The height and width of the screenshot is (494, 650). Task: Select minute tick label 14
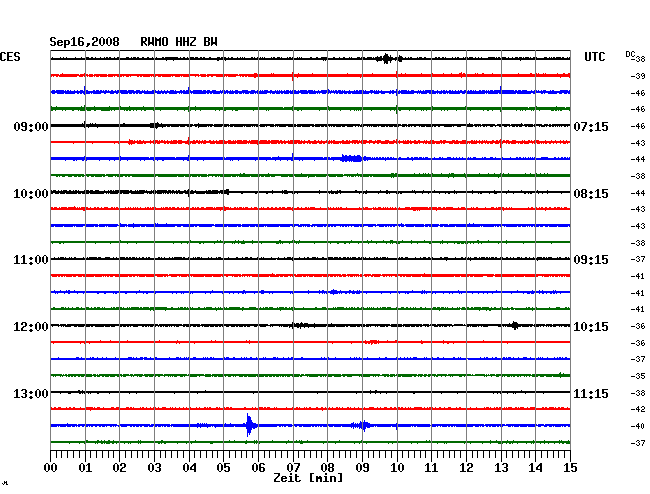[x=535, y=468]
